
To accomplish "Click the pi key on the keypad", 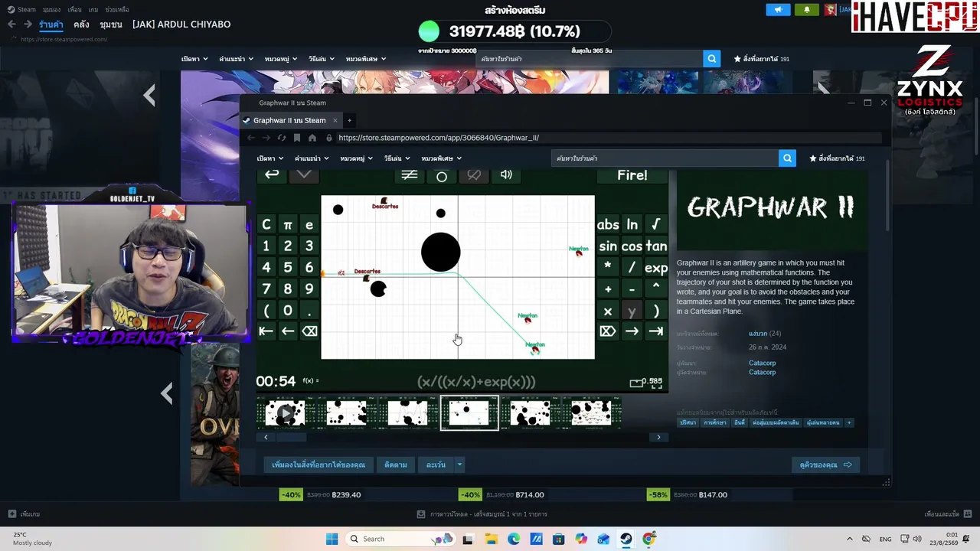I will coord(288,225).
